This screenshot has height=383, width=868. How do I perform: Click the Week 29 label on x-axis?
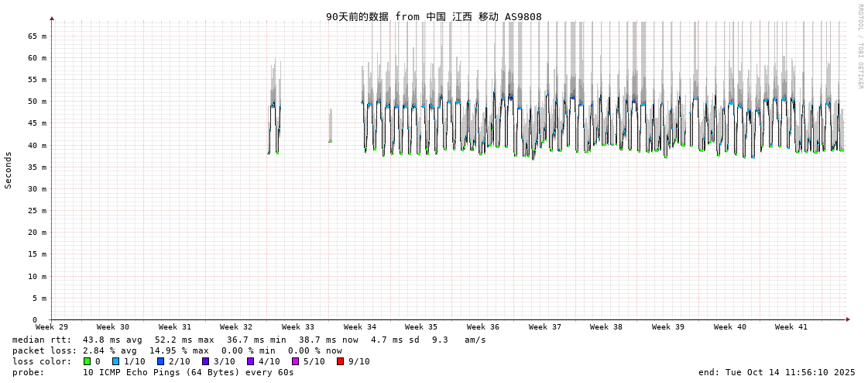click(52, 327)
